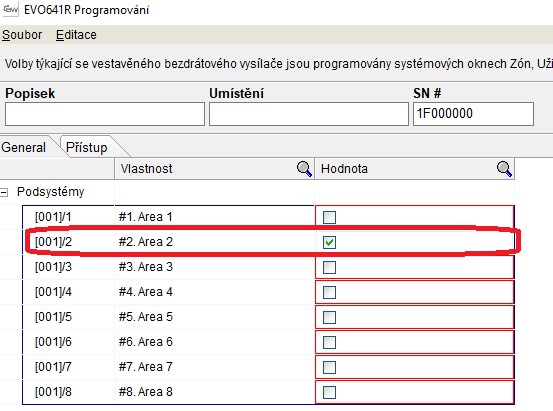Select the [001]/7 row label

(53, 367)
